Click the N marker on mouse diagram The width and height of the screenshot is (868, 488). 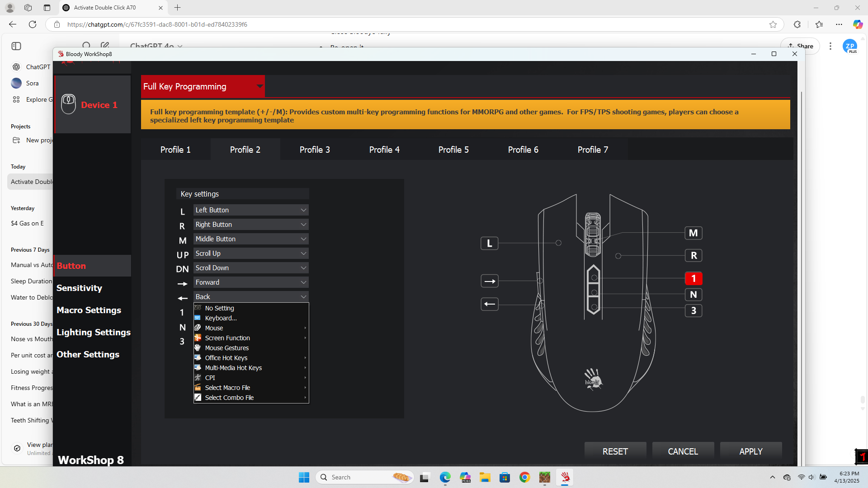click(693, 295)
